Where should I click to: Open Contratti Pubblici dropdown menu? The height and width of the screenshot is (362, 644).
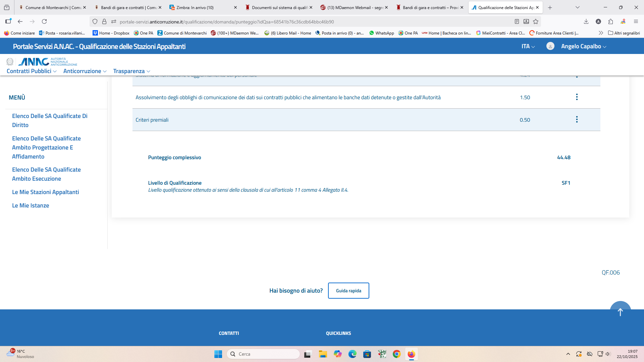tap(32, 71)
